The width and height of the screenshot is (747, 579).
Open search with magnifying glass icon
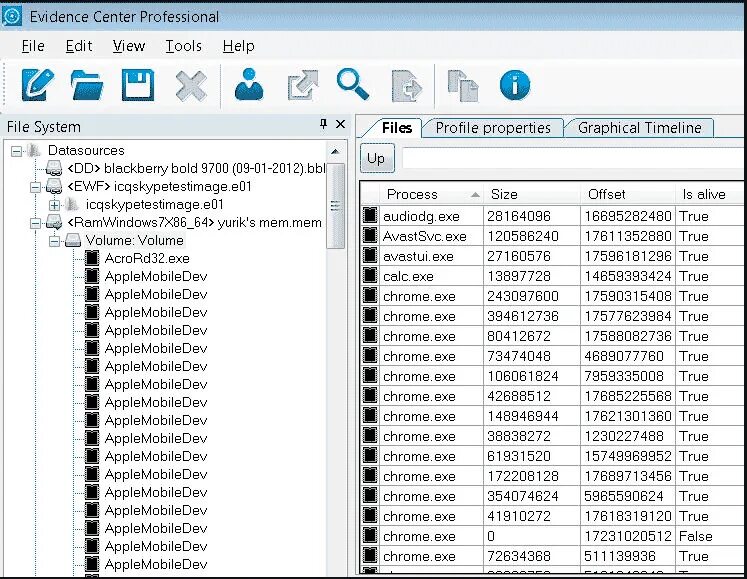click(x=353, y=84)
